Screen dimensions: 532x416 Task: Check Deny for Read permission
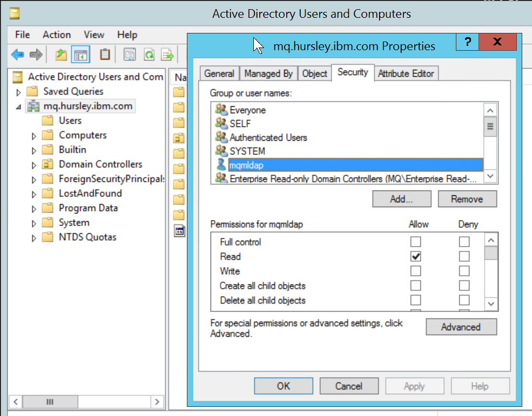click(x=464, y=256)
